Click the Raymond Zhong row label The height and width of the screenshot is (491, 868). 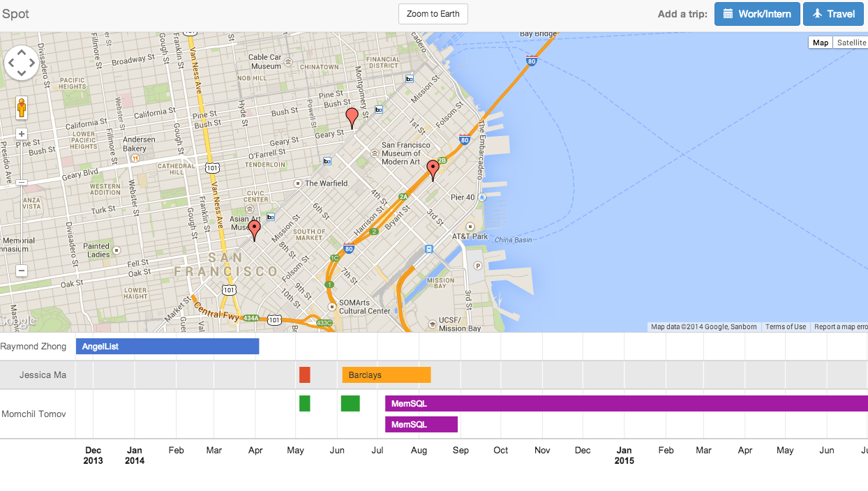point(33,347)
